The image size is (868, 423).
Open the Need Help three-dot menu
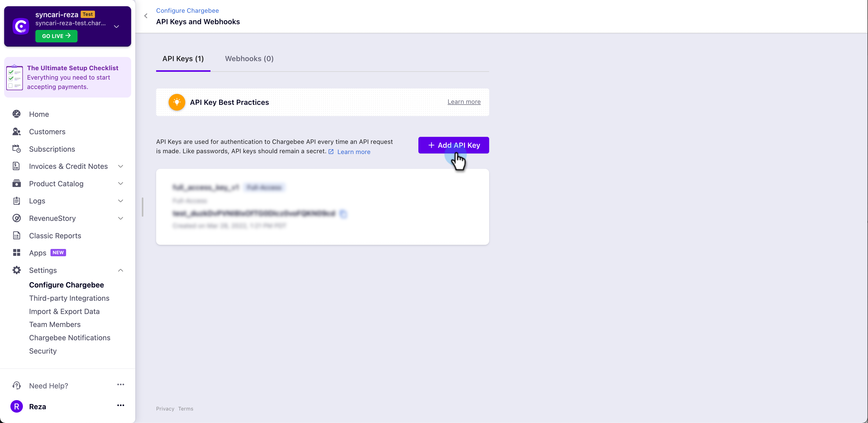pyautogui.click(x=121, y=384)
